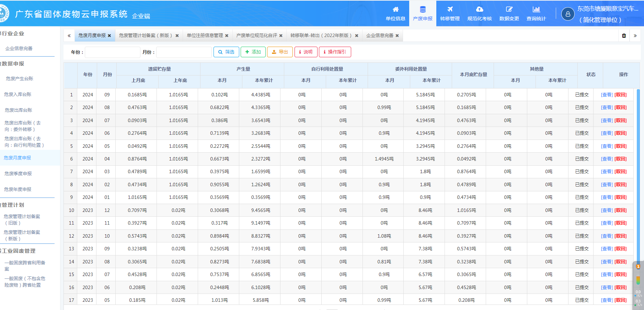This screenshot has width=644, height=310.
Task: Click the user avatar icon
Action: (x=568, y=14)
